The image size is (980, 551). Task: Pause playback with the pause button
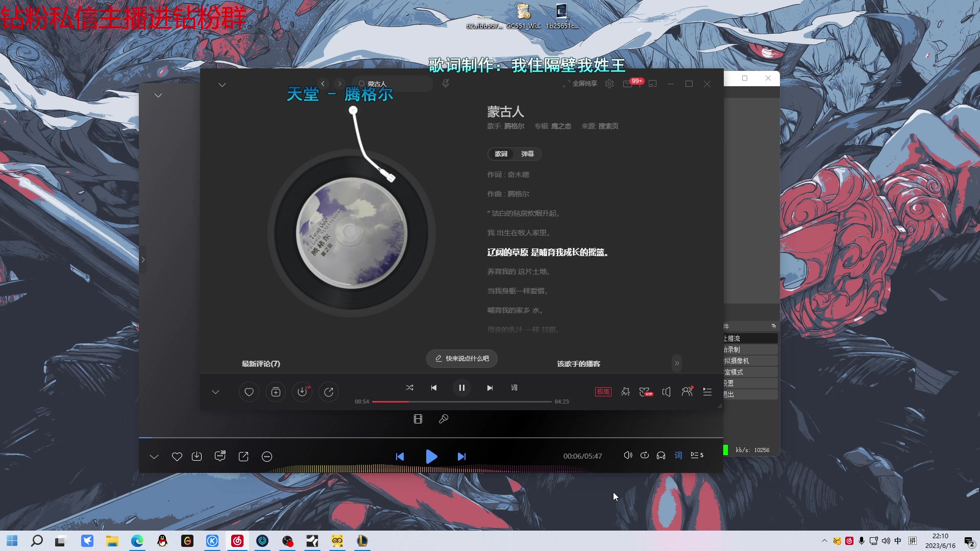(461, 388)
